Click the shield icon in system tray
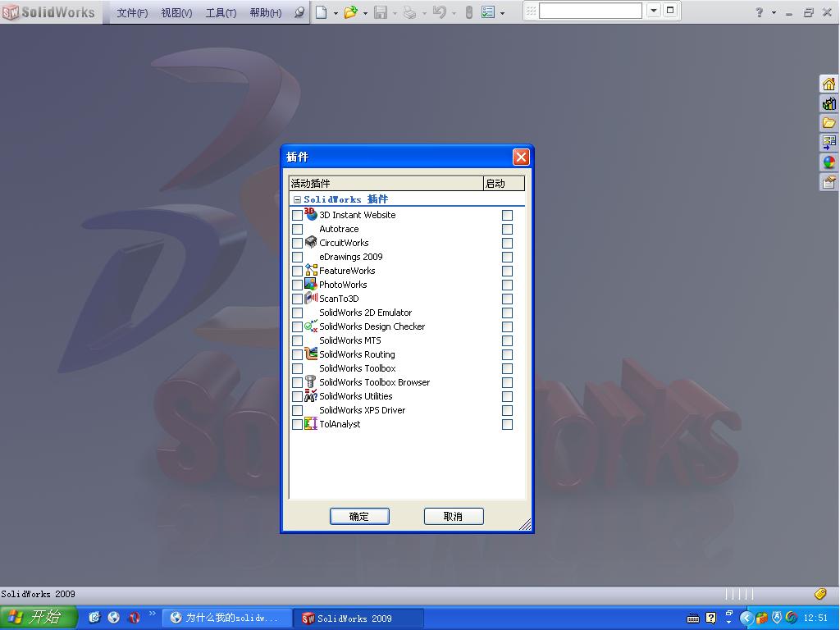Screen dimensions: 840x630 pos(777,618)
